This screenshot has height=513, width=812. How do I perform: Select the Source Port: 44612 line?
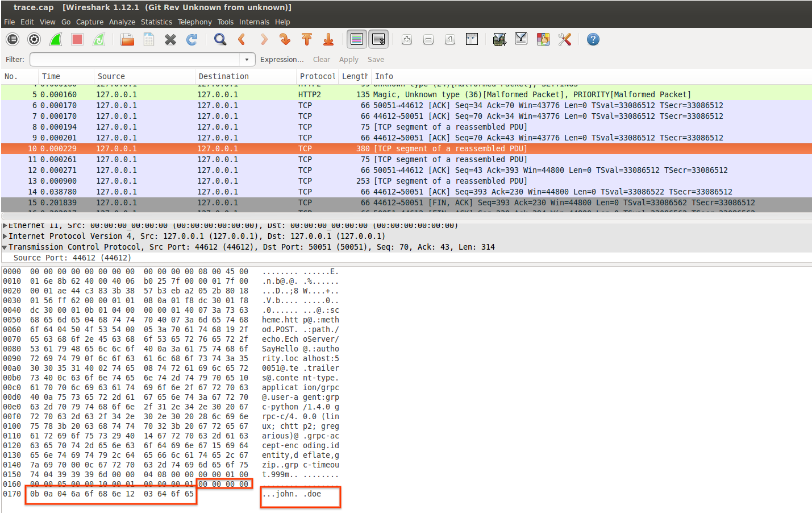tap(72, 258)
